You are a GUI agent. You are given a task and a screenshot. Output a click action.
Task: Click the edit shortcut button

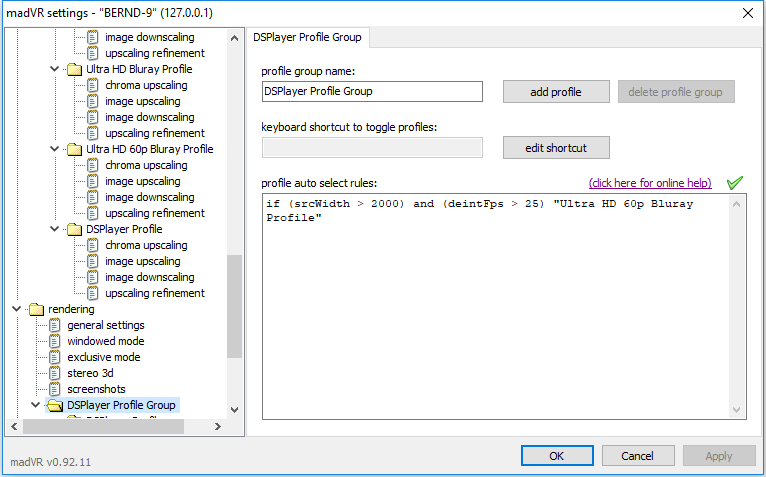[x=556, y=148]
